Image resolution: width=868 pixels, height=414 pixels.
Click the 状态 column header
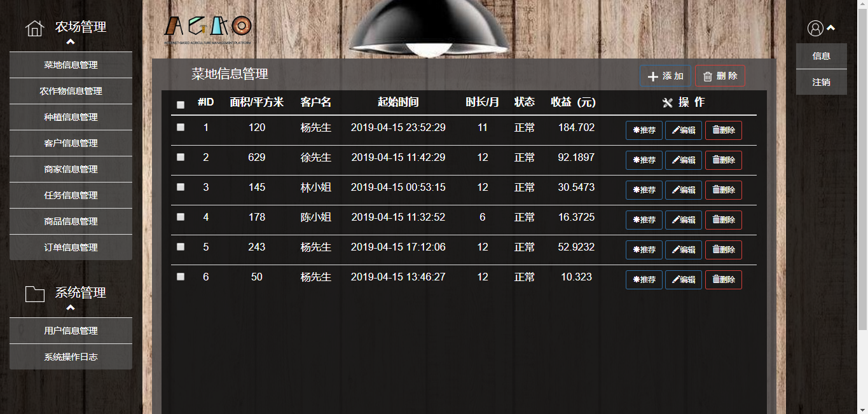click(x=525, y=102)
